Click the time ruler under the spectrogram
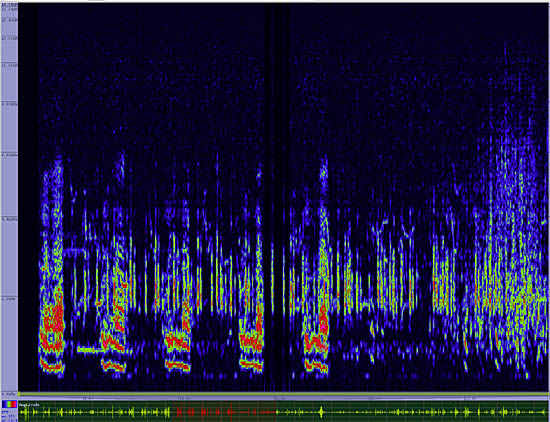Viewport: 550px width, 422px height. [x=284, y=398]
